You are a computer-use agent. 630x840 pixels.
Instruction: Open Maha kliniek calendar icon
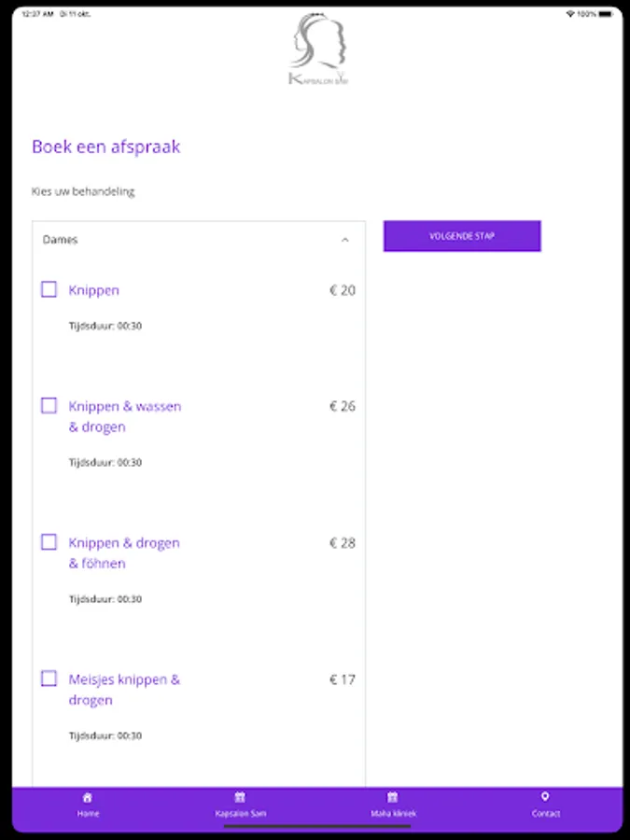pyautogui.click(x=393, y=797)
